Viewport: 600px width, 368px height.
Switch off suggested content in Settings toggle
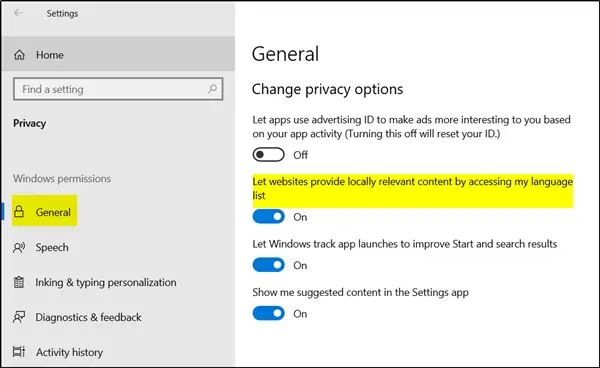(x=268, y=313)
